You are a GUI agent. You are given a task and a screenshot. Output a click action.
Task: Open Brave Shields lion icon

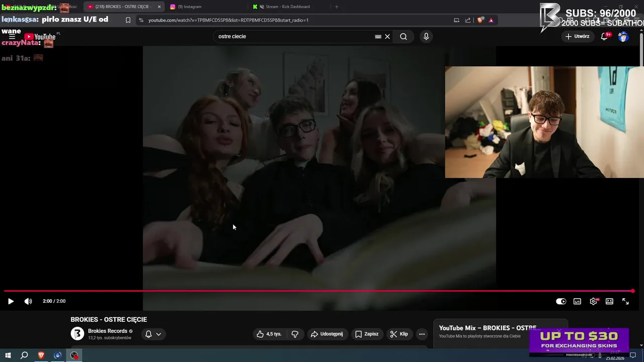[x=480, y=20]
